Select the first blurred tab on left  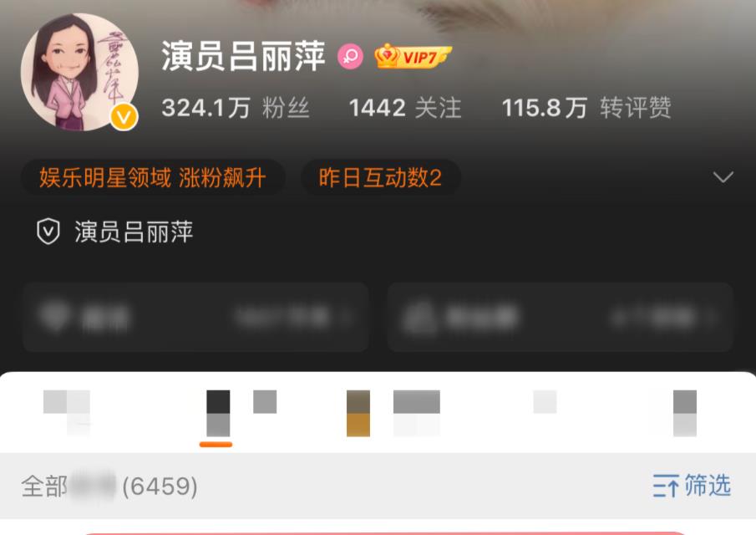[67, 413]
